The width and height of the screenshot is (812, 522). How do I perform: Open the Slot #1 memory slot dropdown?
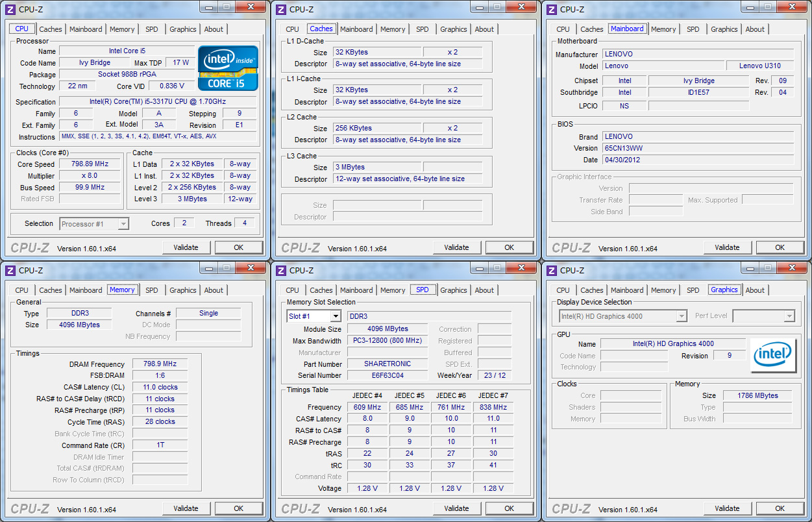[335, 316]
